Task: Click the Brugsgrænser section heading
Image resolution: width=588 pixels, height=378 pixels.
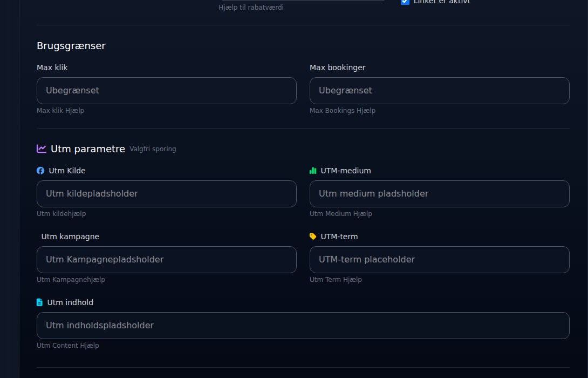Action: point(71,46)
